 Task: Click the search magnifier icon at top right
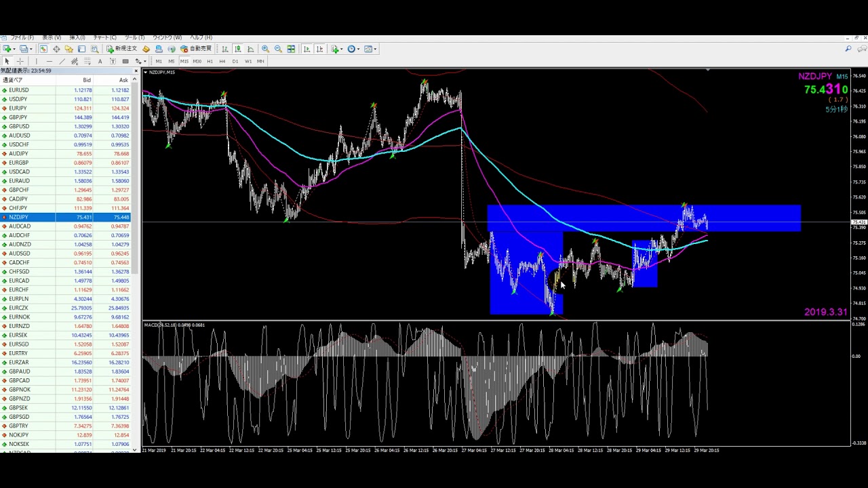pyautogui.click(x=848, y=49)
